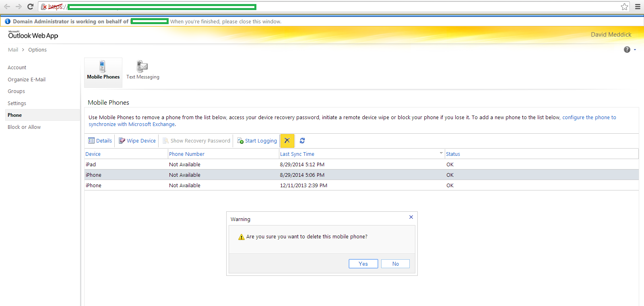
Task: Cancel deletion by clicking No
Action: pos(395,264)
